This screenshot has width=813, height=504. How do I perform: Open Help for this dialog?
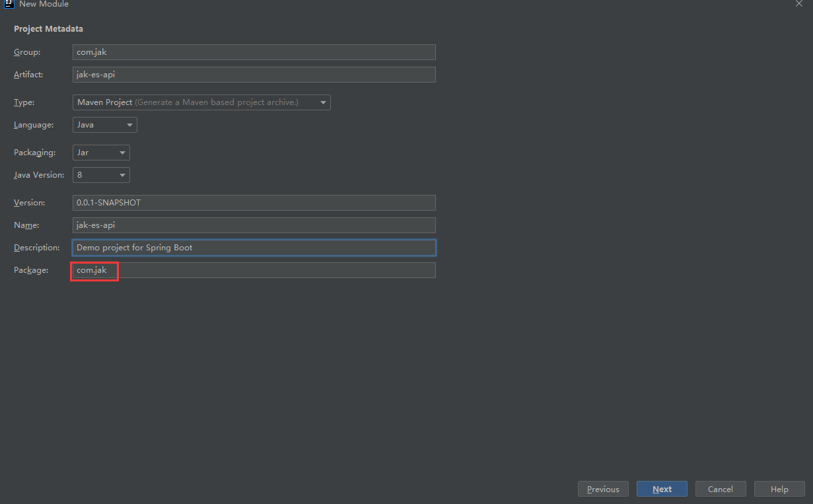(x=779, y=489)
